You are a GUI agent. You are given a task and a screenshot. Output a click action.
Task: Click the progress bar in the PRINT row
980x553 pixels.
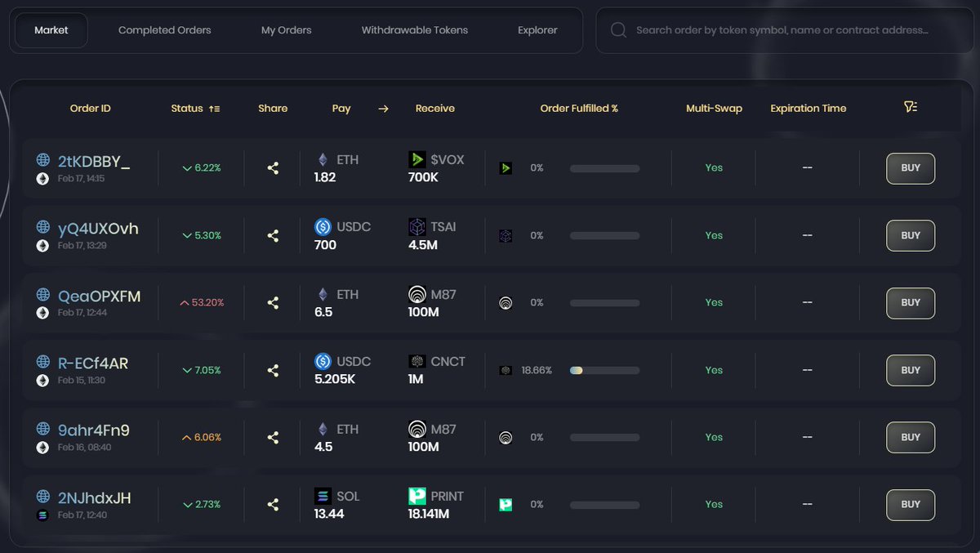pyautogui.click(x=604, y=505)
